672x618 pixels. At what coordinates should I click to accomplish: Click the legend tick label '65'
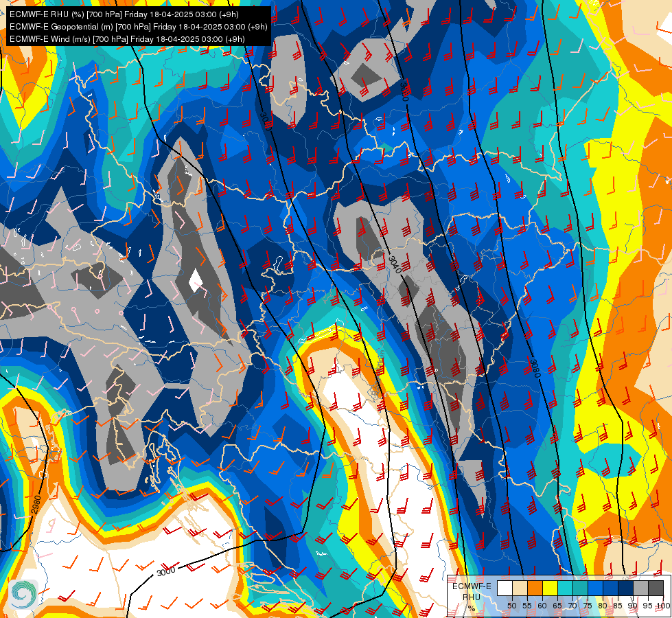point(557,606)
